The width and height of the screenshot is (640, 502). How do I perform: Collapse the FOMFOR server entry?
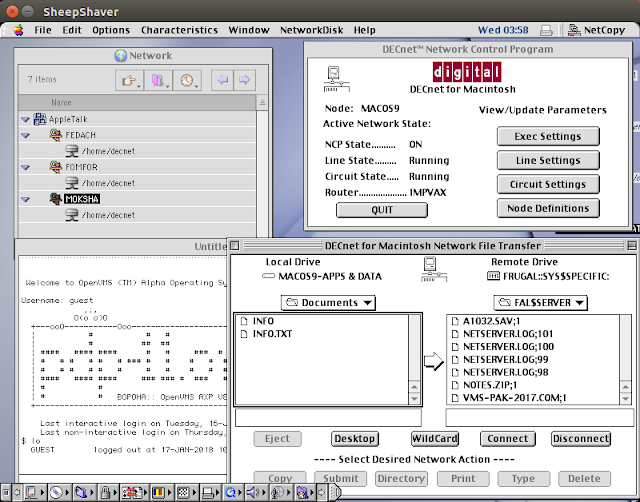25,167
